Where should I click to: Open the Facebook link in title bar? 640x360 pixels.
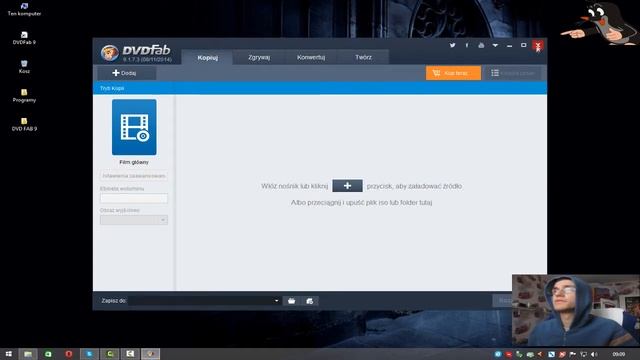[x=467, y=45]
